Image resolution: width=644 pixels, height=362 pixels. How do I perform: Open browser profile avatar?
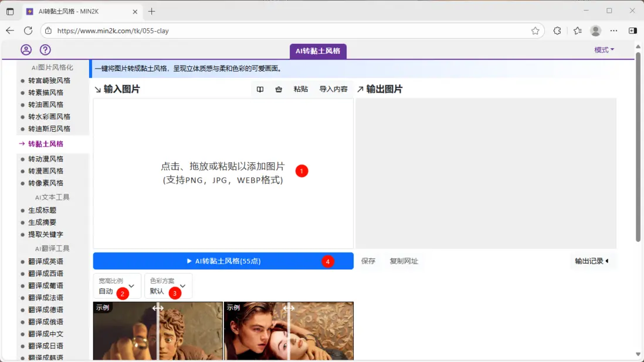tap(595, 30)
